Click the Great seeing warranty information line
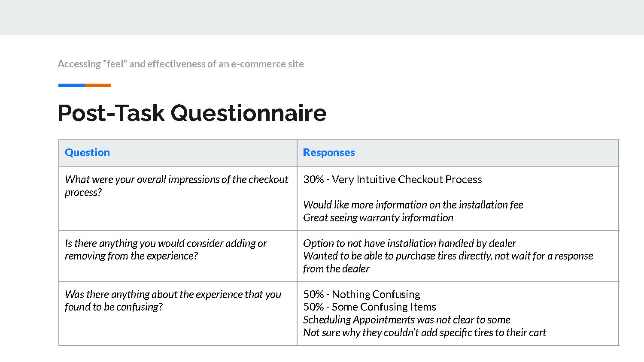This screenshot has height=362, width=644. (378, 217)
